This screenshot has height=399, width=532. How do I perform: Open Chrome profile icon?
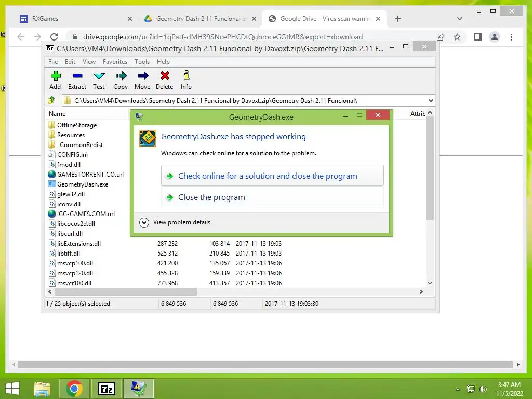(495, 37)
